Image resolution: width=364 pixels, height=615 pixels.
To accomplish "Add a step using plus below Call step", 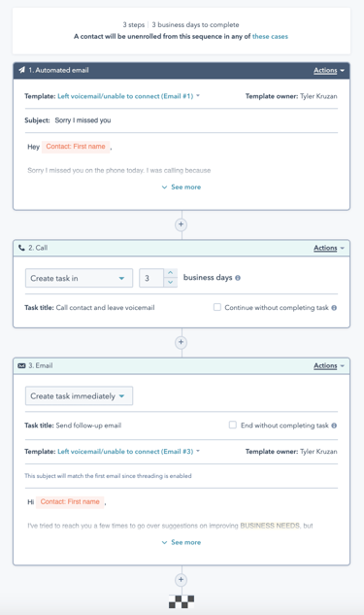I will click(181, 342).
